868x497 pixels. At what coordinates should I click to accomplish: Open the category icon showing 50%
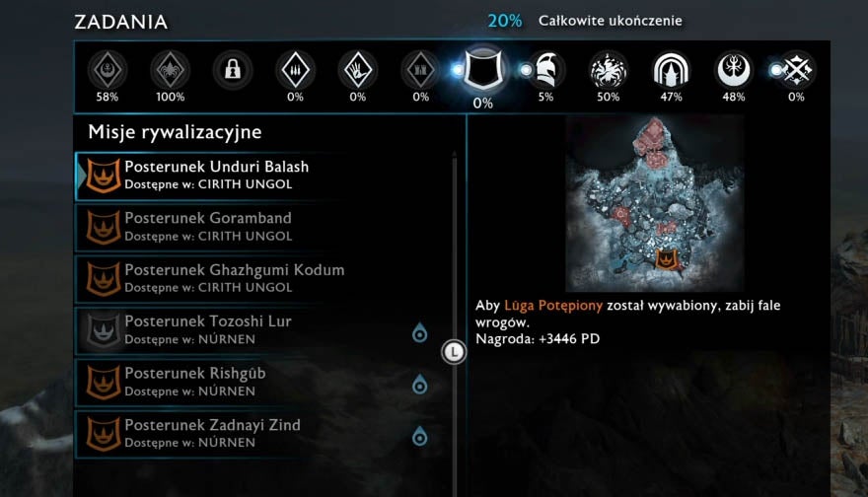pyautogui.click(x=608, y=70)
